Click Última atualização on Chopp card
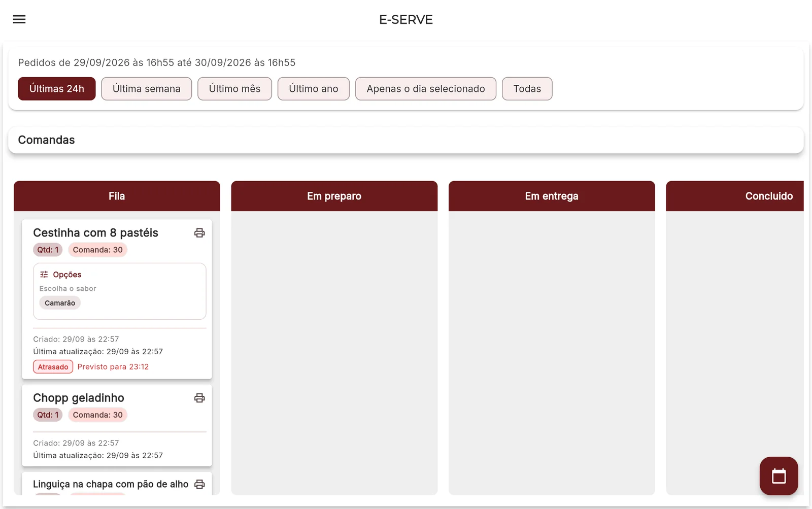This screenshot has width=812, height=509. (98, 455)
